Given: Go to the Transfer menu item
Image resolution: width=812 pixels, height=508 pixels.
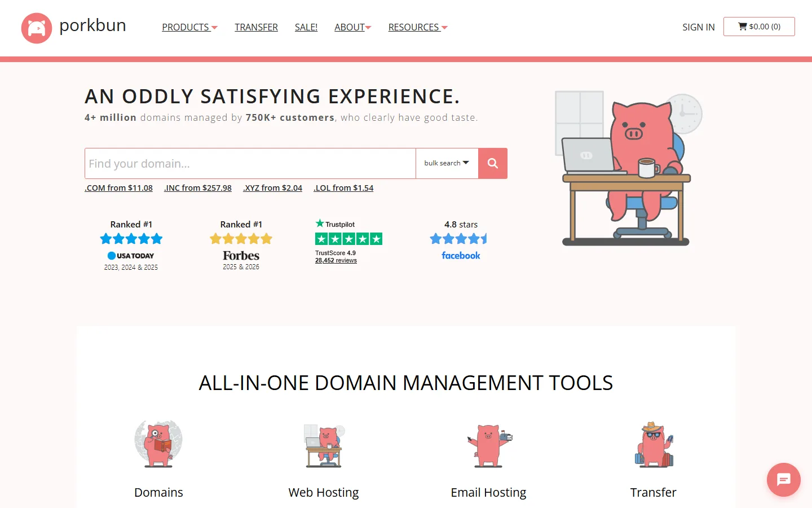Looking at the screenshot, I should (256, 27).
